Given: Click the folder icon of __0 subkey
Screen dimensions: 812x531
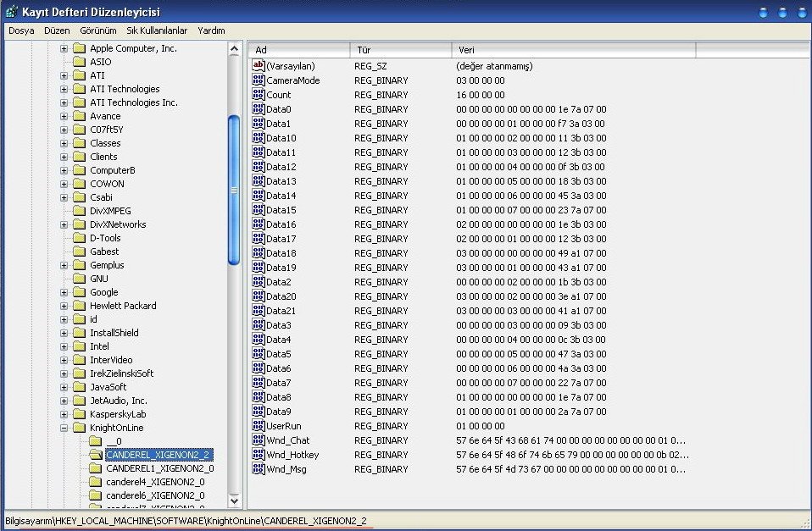Looking at the screenshot, I should (95, 441).
